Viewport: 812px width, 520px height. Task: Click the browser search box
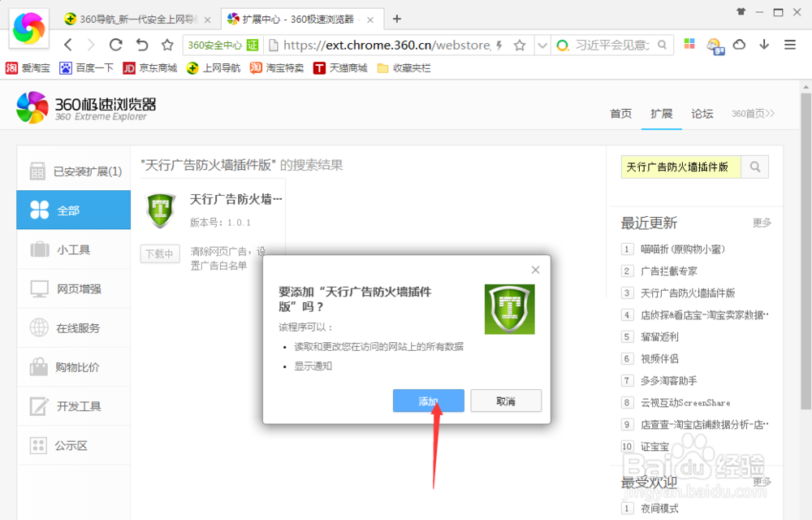coord(611,45)
